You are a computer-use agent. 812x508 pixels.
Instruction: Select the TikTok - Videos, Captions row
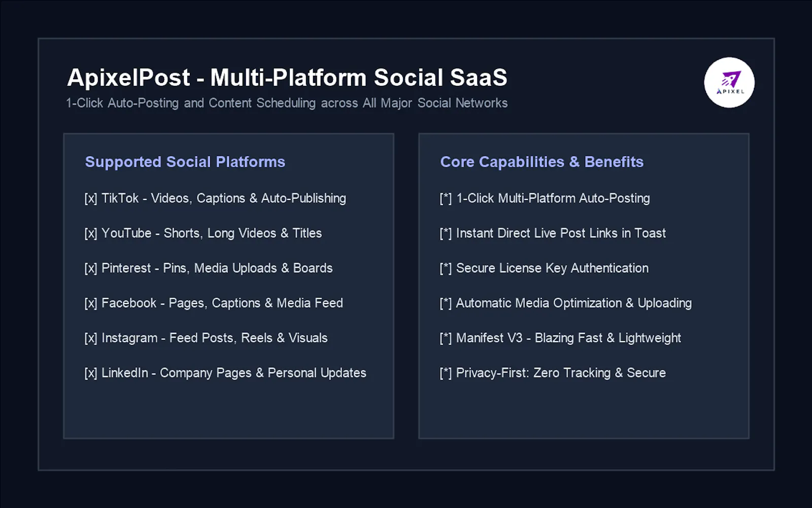tap(215, 198)
